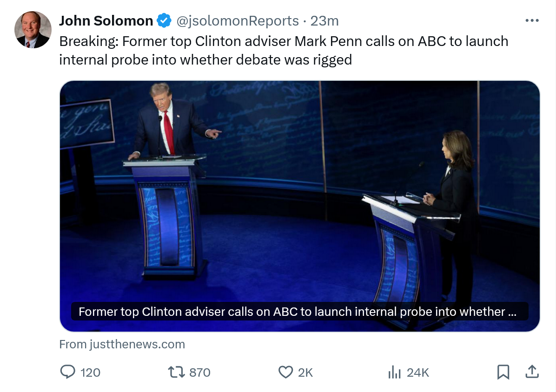This screenshot has width=556, height=392.
Task: Click the John Solomon display name
Action: click(106, 21)
